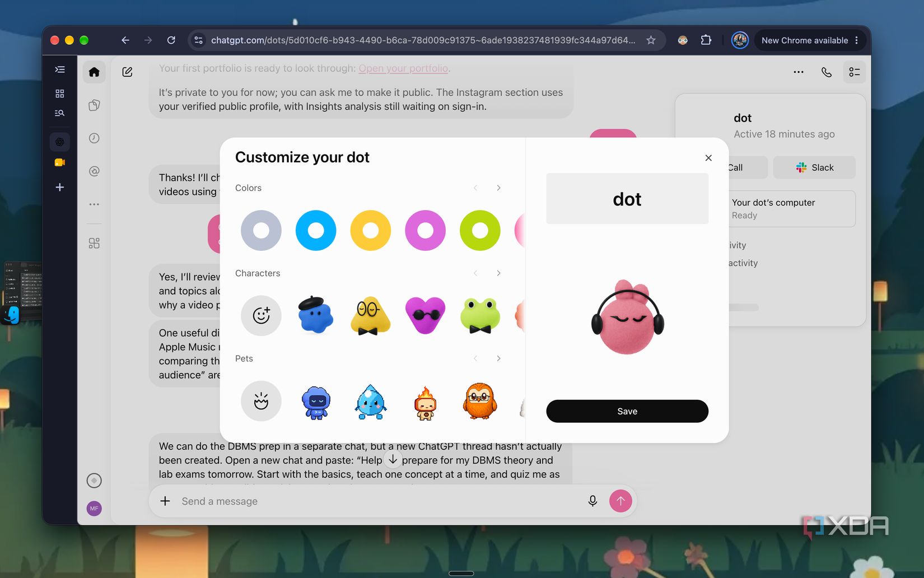Send the message with arrow button
This screenshot has height=578, width=924.
click(620, 501)
